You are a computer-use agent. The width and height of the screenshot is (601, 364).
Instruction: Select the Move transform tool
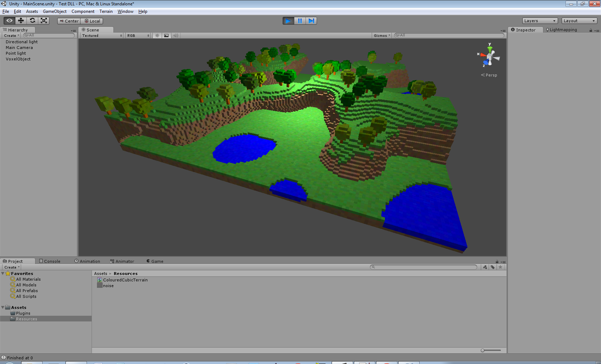pyautogui.click(x=21, y=21)
